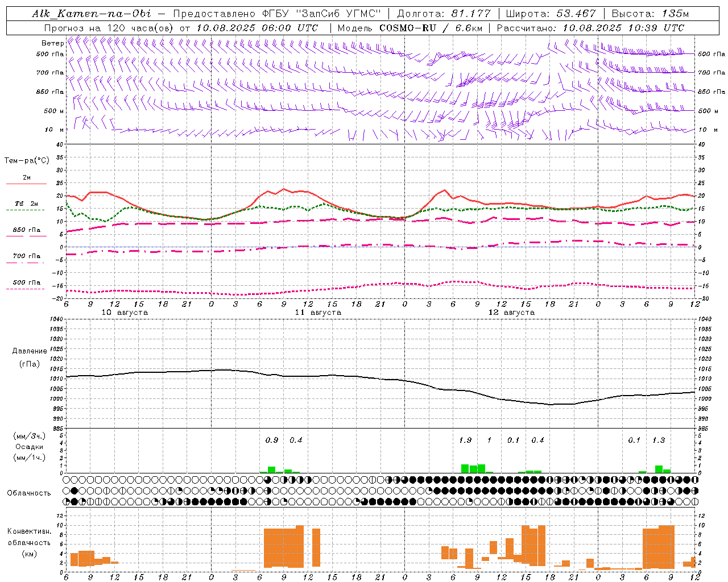Select forecast start 10.08.2025 06:00 UTC text
Screen dimensions: 728x582
click(x=258, y=28)
